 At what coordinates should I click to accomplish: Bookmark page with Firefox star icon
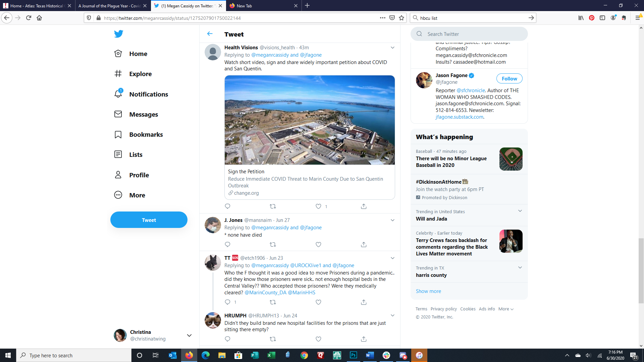point(401,18)
